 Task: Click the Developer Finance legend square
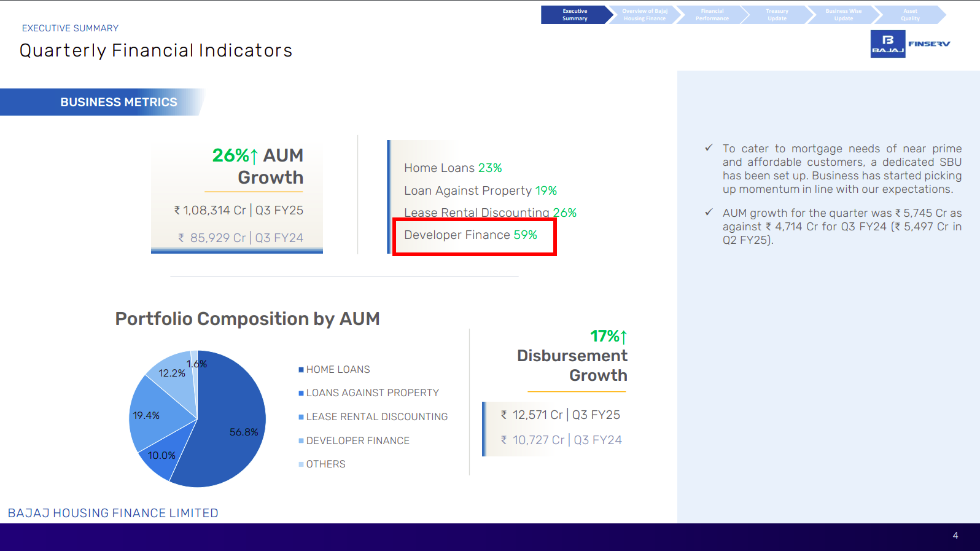click(x=301, y=441)
